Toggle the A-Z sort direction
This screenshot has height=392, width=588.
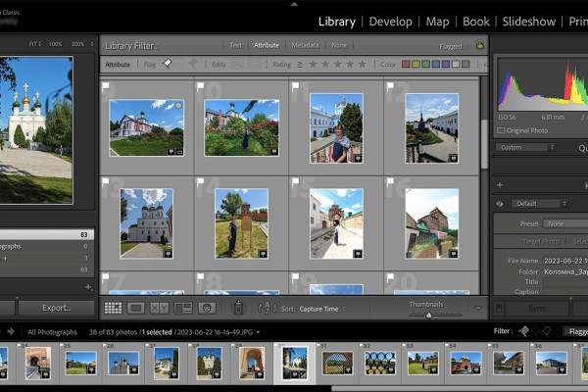pos(267,308)
